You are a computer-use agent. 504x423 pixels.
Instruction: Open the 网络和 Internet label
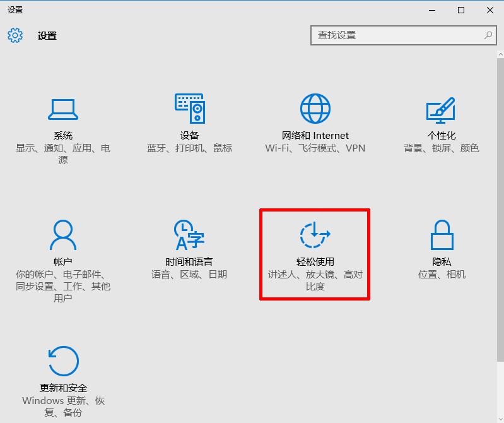pos(315,136)
